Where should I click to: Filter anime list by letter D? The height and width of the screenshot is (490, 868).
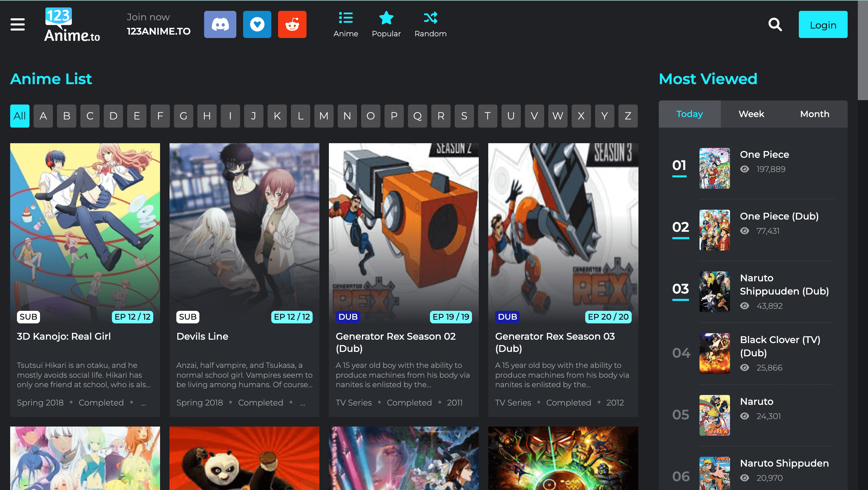113,116
